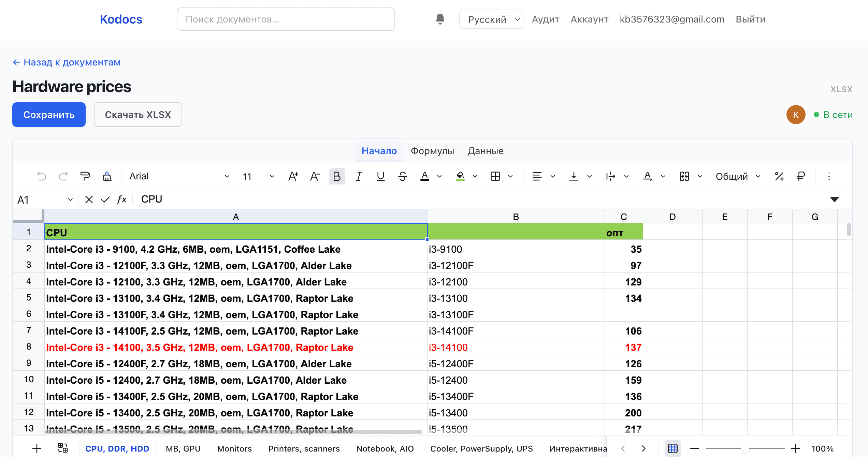Cancel formula entry with X icon

pyautogui.click(x=89, y=200)
